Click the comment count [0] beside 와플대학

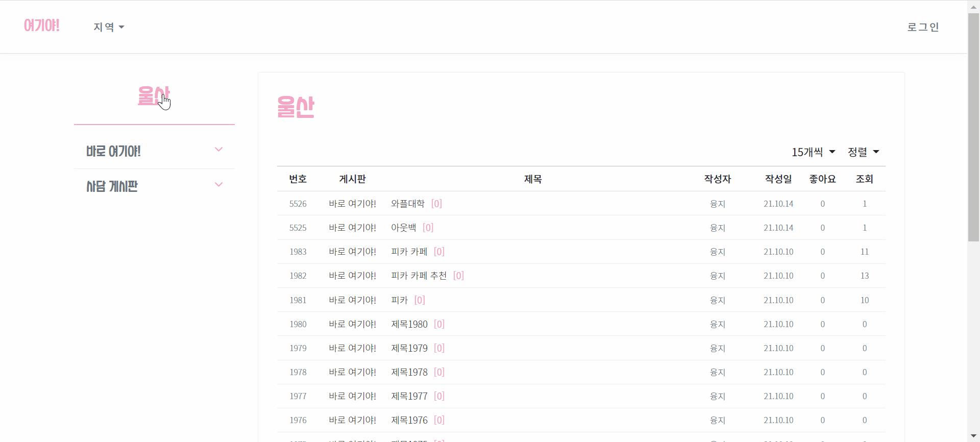coord(436,204)
